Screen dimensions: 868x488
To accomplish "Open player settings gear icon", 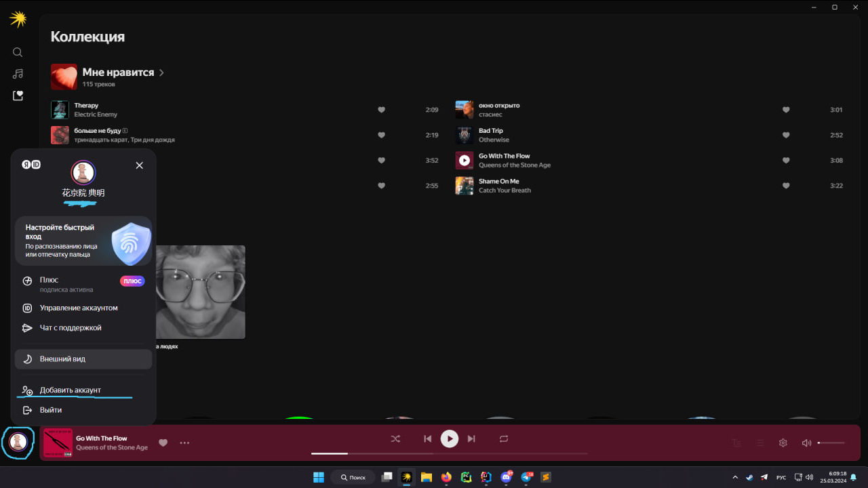I will coord(783,443).
